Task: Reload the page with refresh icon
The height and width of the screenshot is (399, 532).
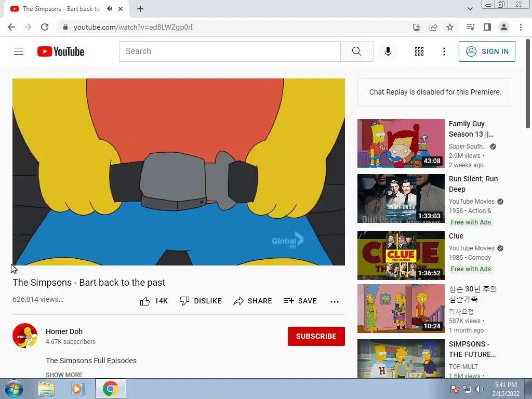Action: tap(45, 27)
